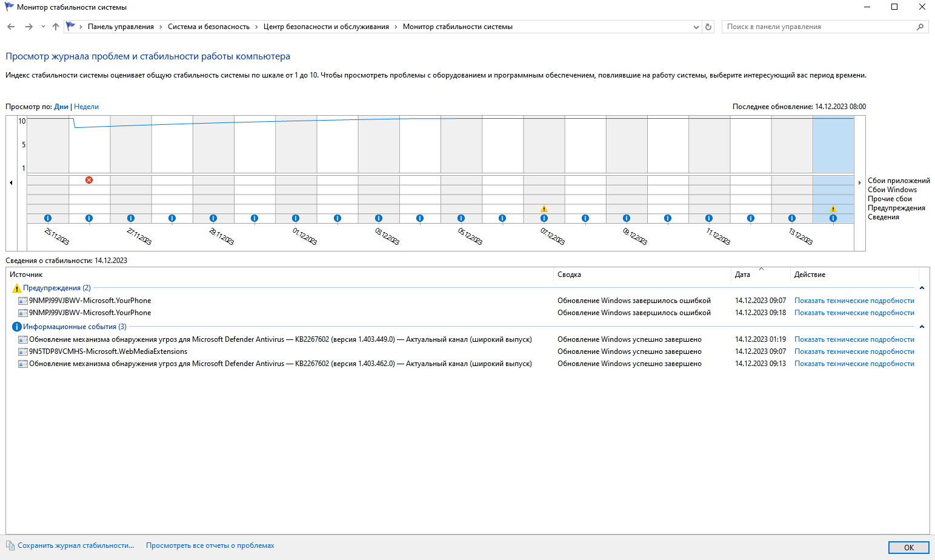935x560 pixels.
Task: Click the Forward arrow in navigation bar
Action: click(28, 27)
